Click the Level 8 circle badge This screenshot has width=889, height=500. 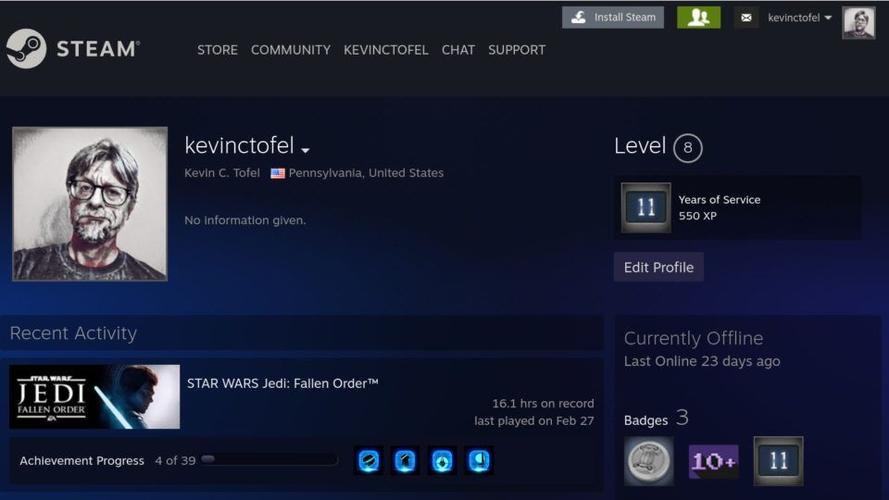pyautogui.click(x=688, y=148)
